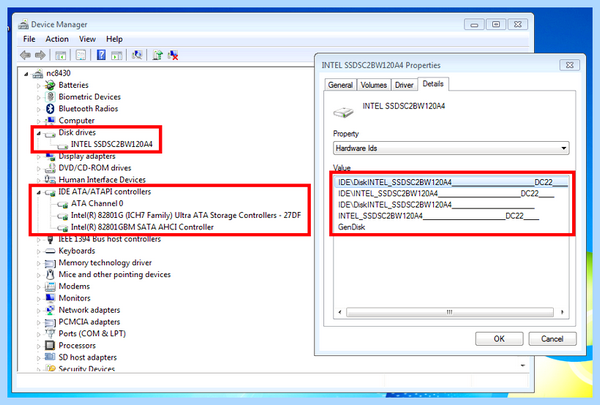Click the Keyboards category icon

pyautogui.click(x=50, y=251)
